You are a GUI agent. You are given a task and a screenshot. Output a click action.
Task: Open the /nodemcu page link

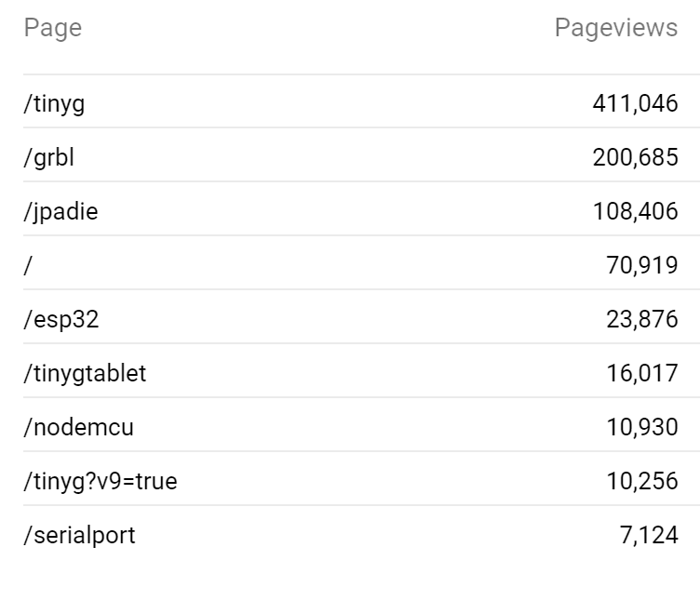click(78, 427)
